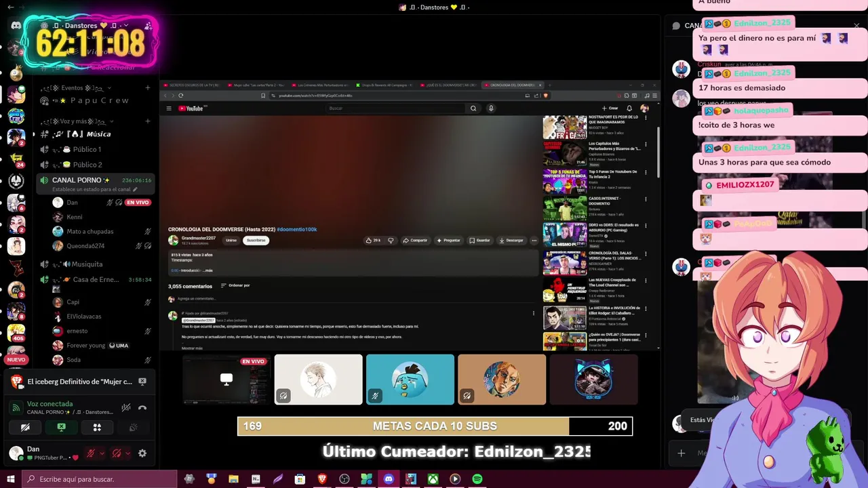Open Discord direct messages home icon
Viewport: 868px width, 488px height.
(x=16, y=26)
